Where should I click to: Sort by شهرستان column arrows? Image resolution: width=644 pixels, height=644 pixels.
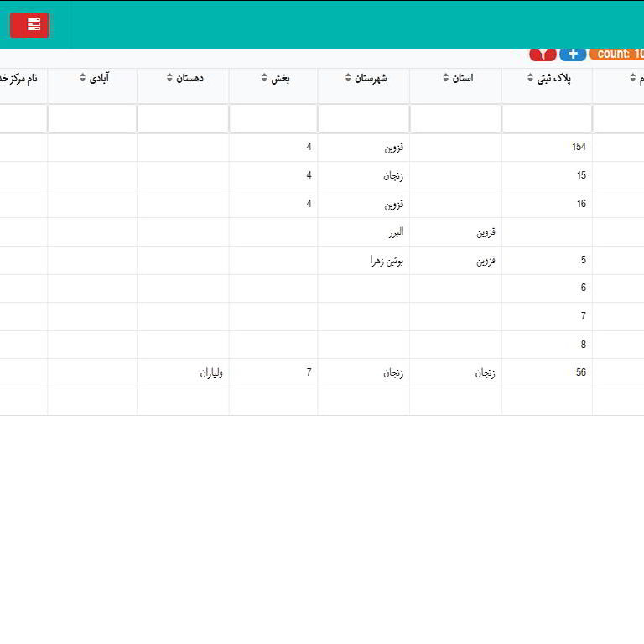tap(348, 78)
